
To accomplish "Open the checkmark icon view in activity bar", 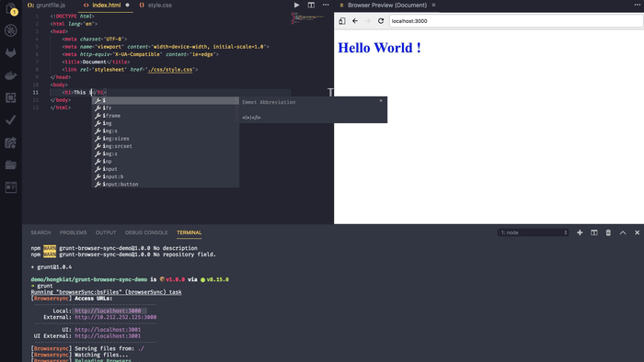I will tap(11, 119).
